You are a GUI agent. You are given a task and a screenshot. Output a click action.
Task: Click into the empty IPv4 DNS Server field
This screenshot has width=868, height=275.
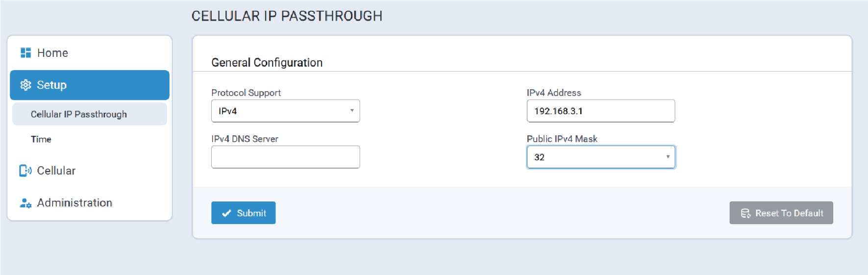285,157
